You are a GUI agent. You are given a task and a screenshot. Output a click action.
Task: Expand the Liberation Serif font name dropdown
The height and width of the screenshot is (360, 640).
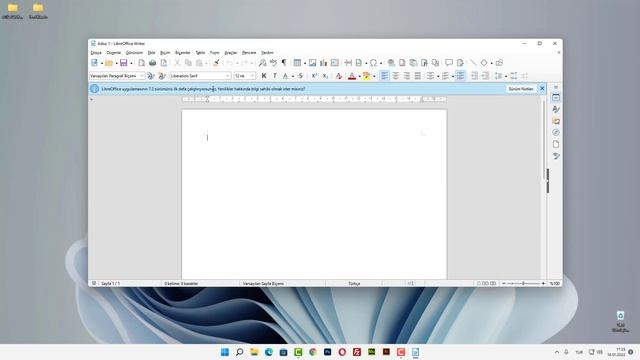click(x=227, y=76)
